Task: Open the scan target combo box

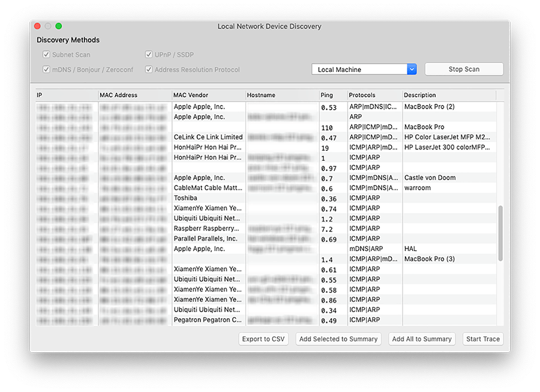Action: 360,69
